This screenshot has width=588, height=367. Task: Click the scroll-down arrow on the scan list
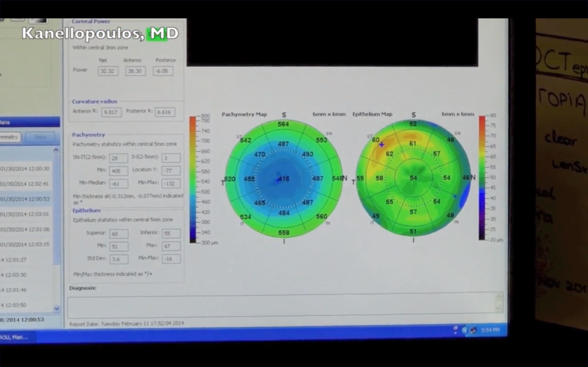pos(56,309)
